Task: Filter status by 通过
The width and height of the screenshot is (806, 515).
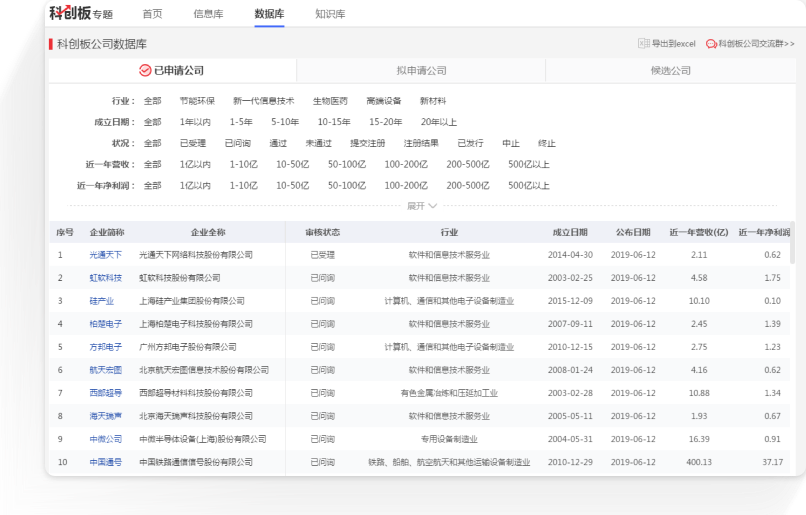Action: coord(278,143)
